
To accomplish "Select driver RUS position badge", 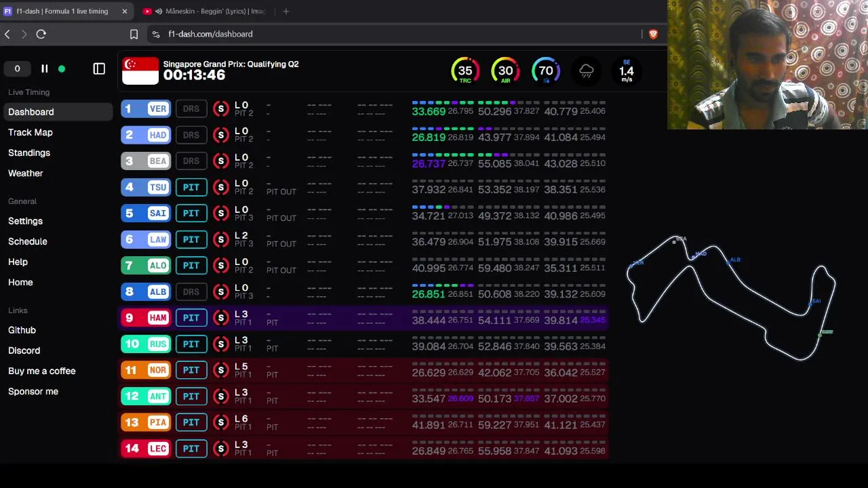I will tap(146, 344).
